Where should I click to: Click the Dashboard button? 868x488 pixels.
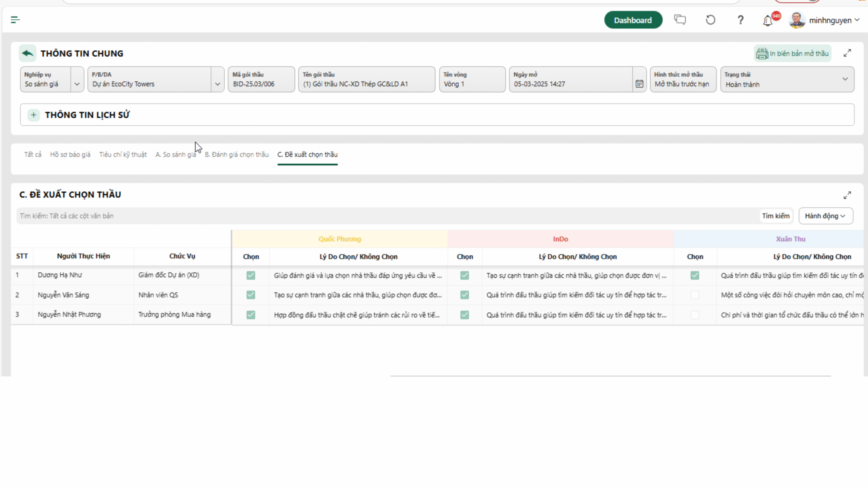coord(633,20)
